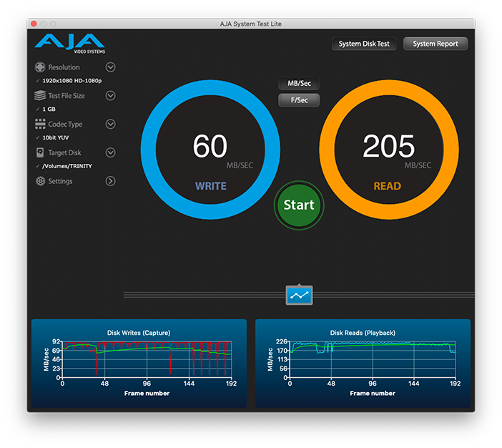Switch units to MB/Sec
The height and width of the screenshot is (448, 502).
tap(299, 83)
